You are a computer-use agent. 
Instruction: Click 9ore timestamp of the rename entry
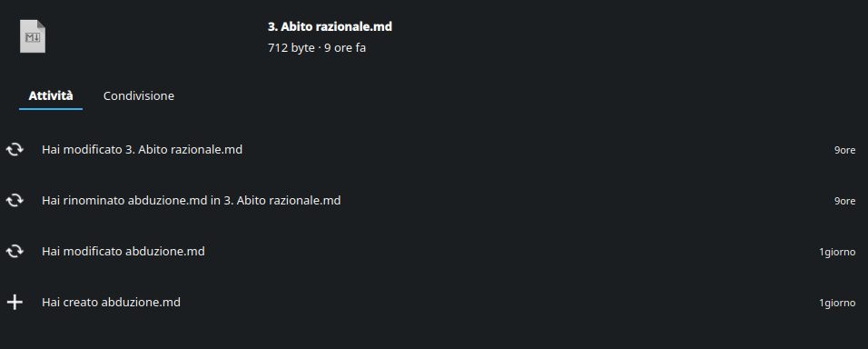(844, 201)
